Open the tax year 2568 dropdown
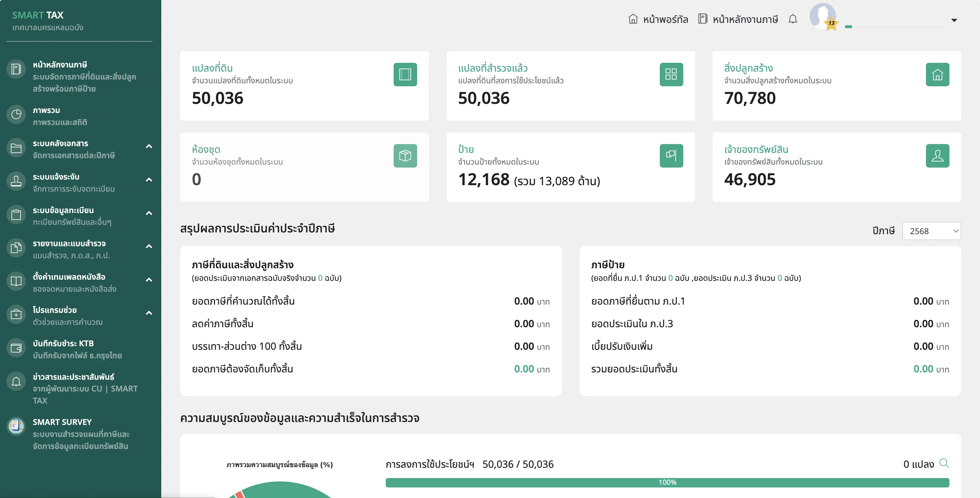Screen dimensions: 980x498 tap(931, 231)
